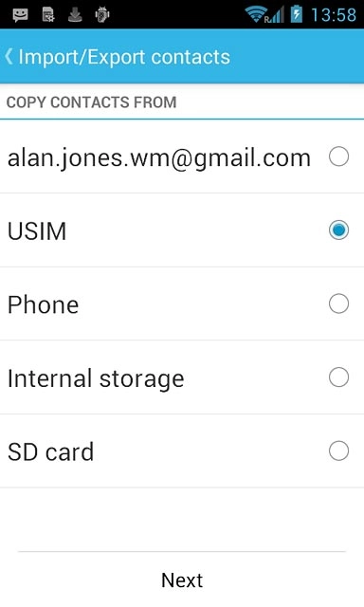Select the SD card radio button

[338, 451]
